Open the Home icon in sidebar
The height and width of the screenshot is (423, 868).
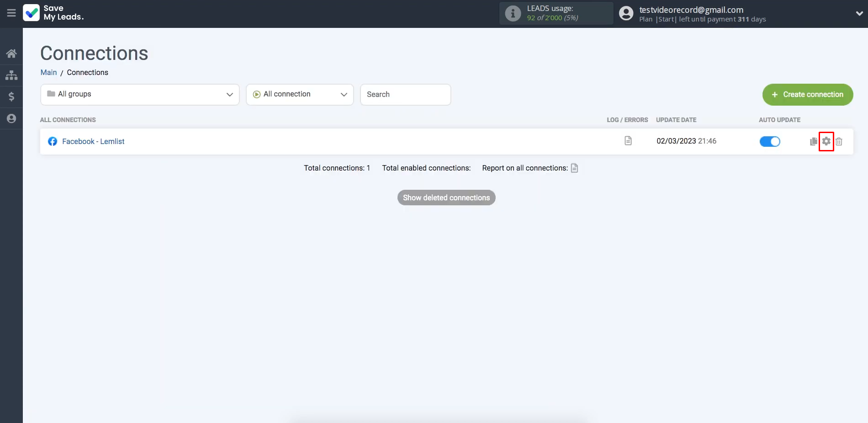[11, 54]
